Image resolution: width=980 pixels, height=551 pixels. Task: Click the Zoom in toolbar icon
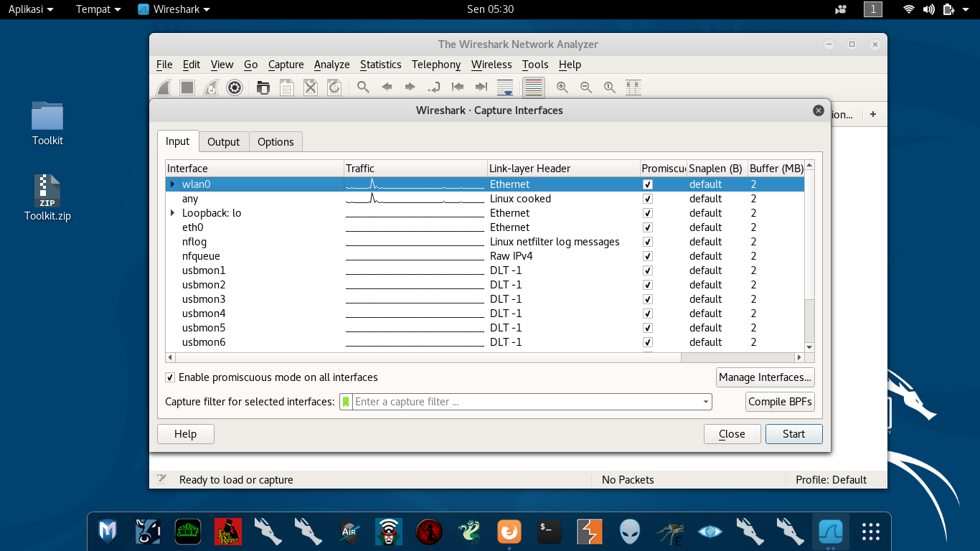(562, 88)
